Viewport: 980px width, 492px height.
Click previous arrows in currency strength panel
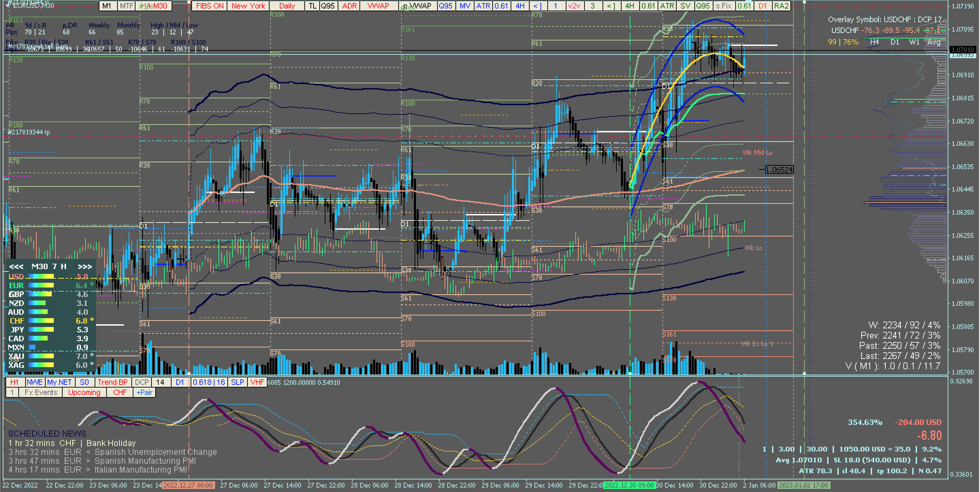click(x=16, y=266)
